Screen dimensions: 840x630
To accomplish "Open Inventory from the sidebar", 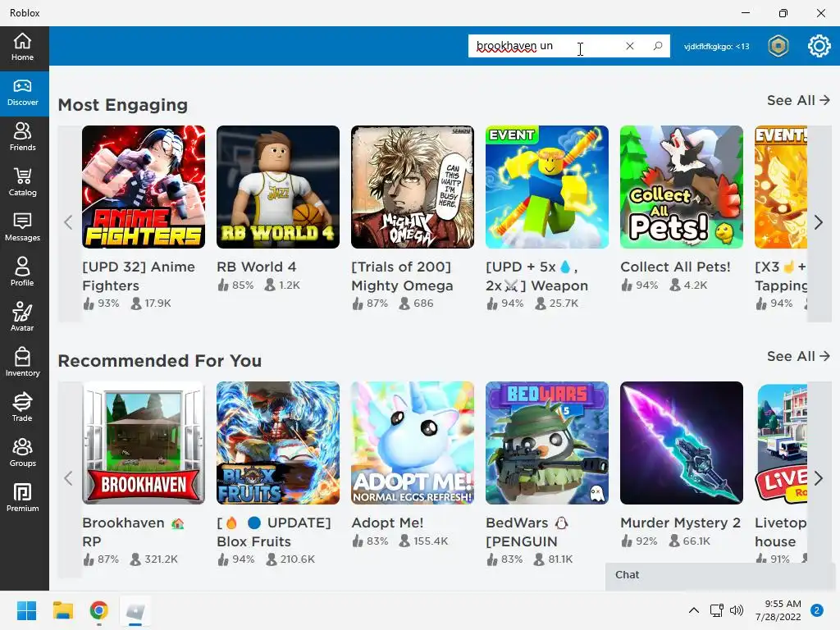I will [22, 363].
